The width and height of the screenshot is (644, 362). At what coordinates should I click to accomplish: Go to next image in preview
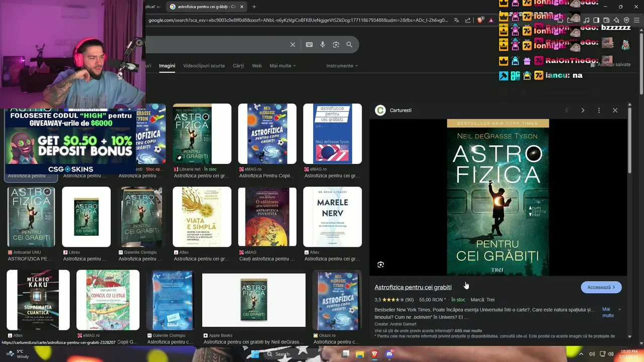[583, 110]
